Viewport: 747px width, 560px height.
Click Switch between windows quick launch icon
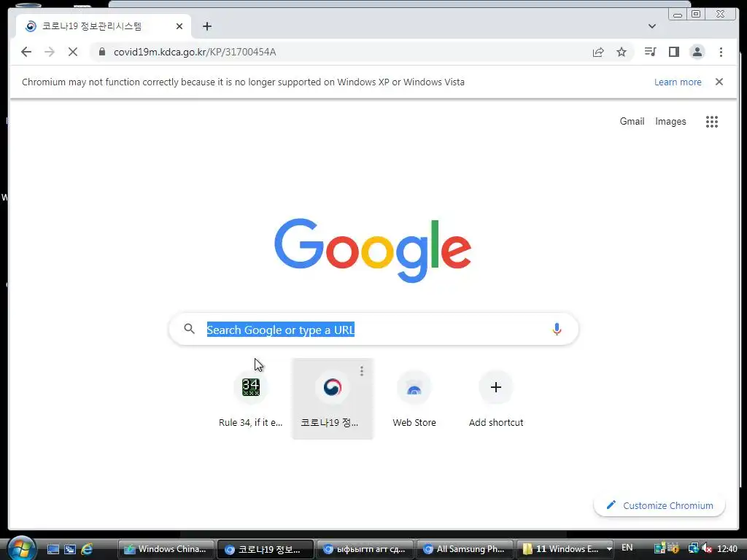pyautogui.click(x=70, y=550)
